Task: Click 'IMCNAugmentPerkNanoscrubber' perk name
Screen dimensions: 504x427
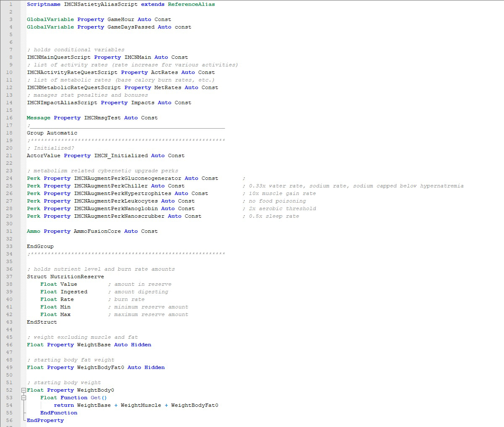Action: [x=119, y=216]
